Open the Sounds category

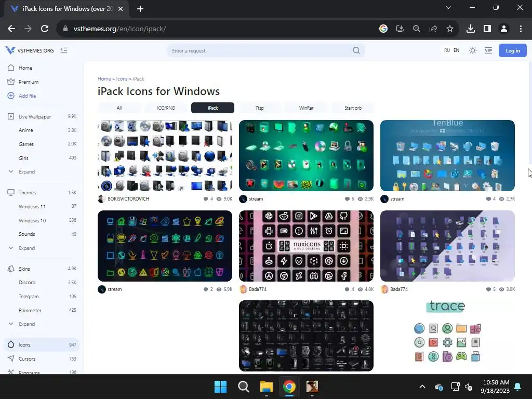(27, 234)
